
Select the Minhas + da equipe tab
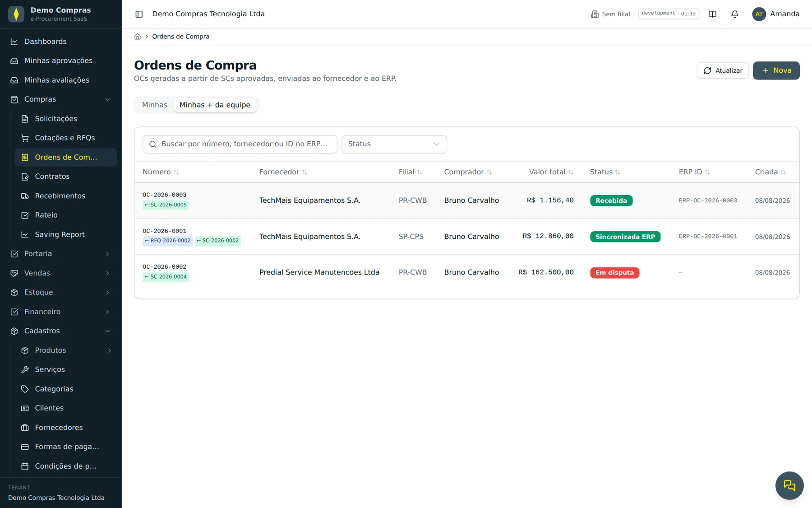point(215,105)
